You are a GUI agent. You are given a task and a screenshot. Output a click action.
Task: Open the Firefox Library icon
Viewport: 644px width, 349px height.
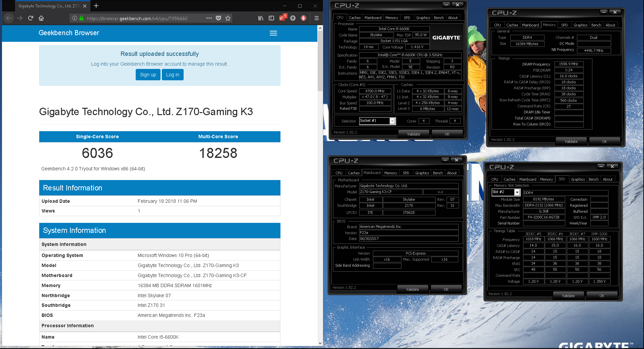click(261, 18)
